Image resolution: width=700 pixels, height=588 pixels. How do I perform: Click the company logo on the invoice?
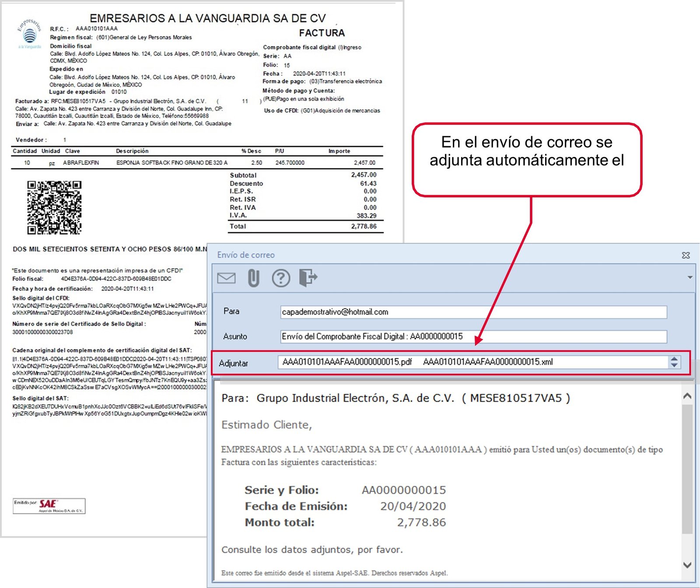[x=29, y=34]
